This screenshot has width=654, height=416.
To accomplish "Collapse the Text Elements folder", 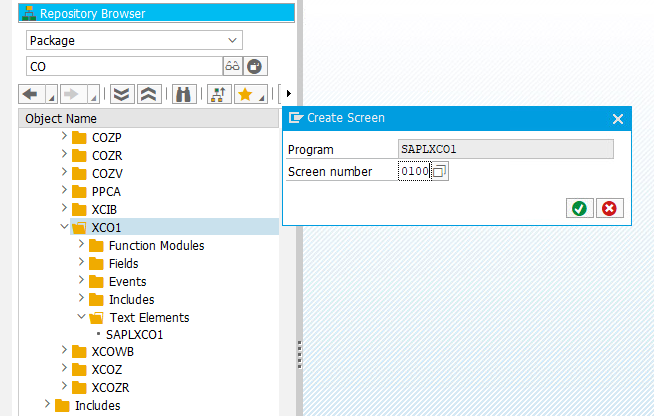I will pos(82,318).
